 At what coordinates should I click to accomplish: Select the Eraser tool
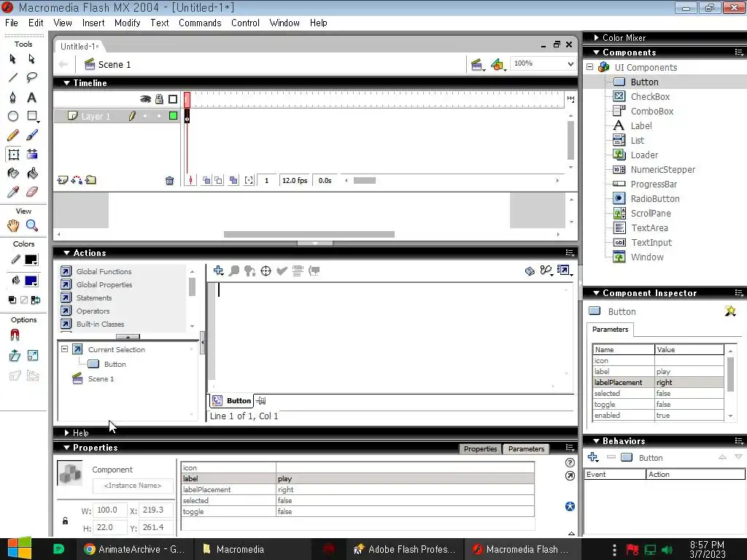tap(31, 192)
